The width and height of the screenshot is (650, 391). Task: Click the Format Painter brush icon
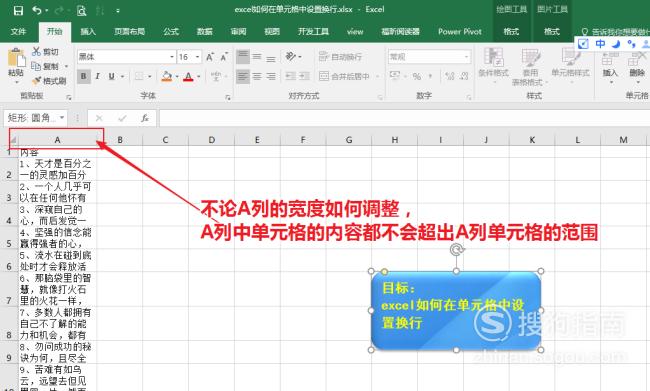(37, 81)
